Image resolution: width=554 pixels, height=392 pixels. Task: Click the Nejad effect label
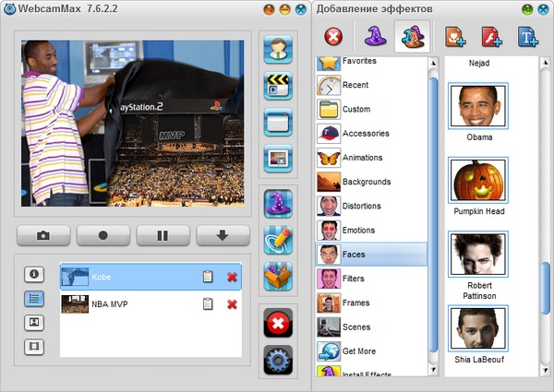(x=479, y=63)
